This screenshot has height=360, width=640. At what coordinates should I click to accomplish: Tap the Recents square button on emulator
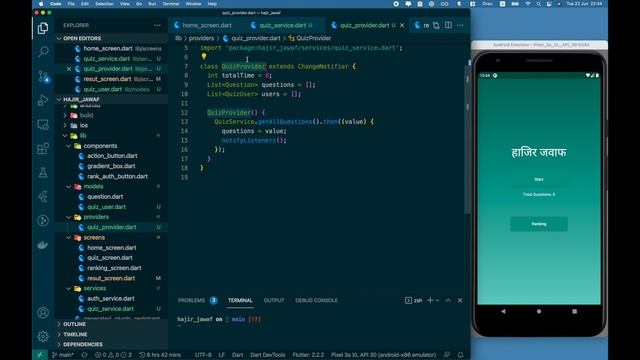pos(574,311)
